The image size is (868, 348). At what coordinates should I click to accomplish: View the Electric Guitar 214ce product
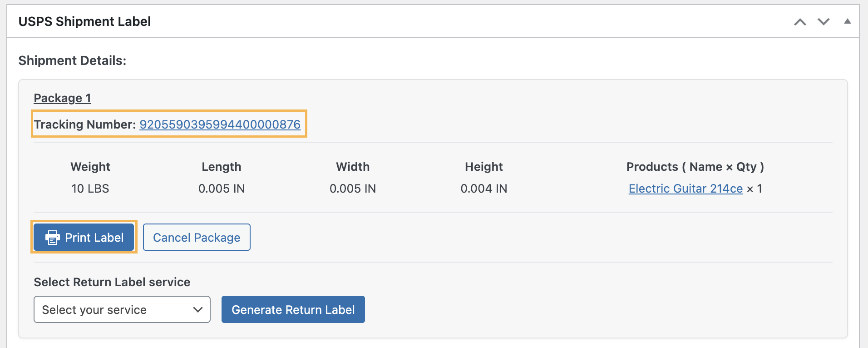pos(685,189)
